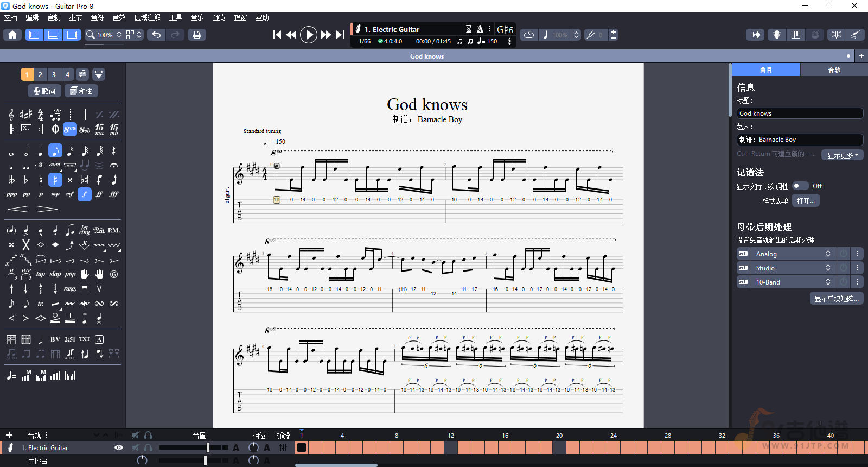Viewport: 868px width, 467px height.
Task: Toggle display actual tuning switch
Action: click(x=800, y=186)
